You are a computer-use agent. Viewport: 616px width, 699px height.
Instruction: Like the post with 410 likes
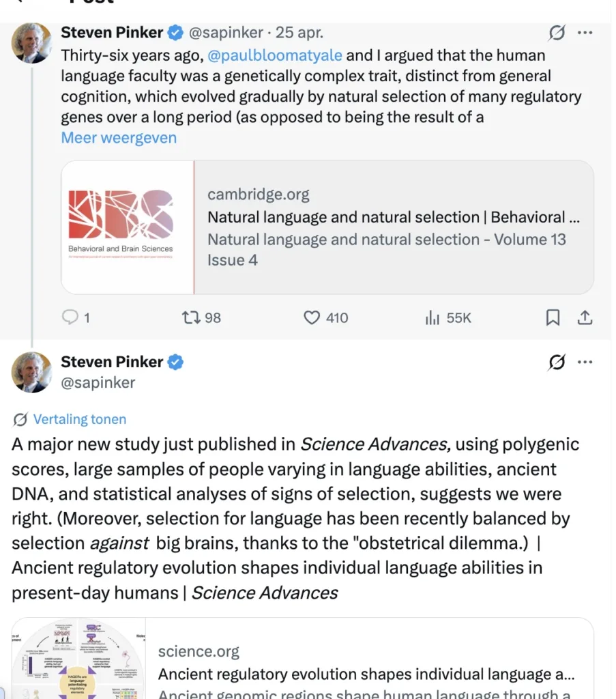[x=312, y=317]
